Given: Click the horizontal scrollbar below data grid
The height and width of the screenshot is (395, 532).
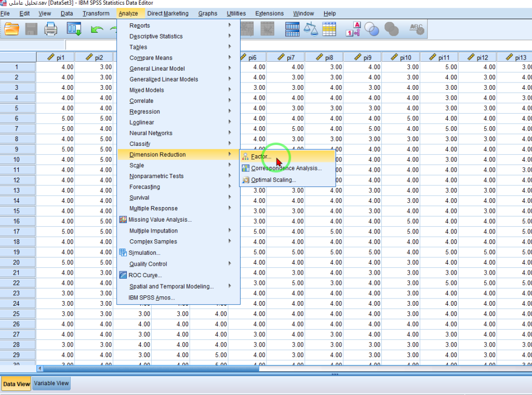Looking at the screenshot, I should tap(151, 369).
